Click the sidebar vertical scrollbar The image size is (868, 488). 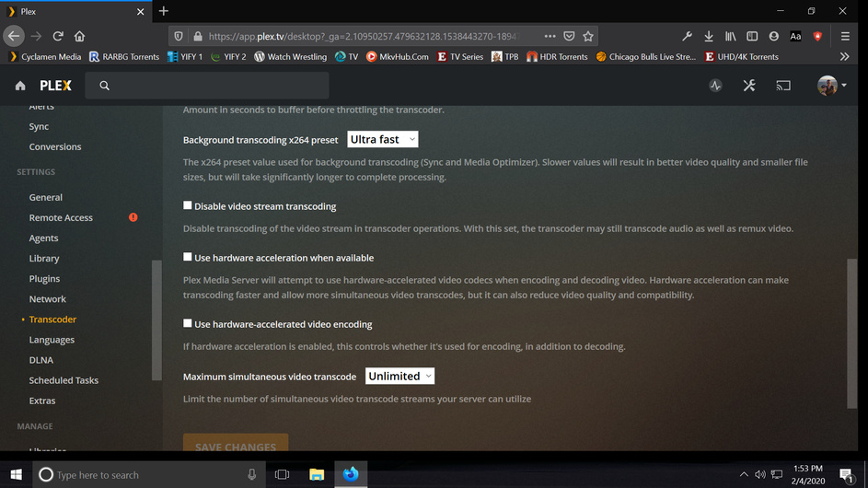156,320
